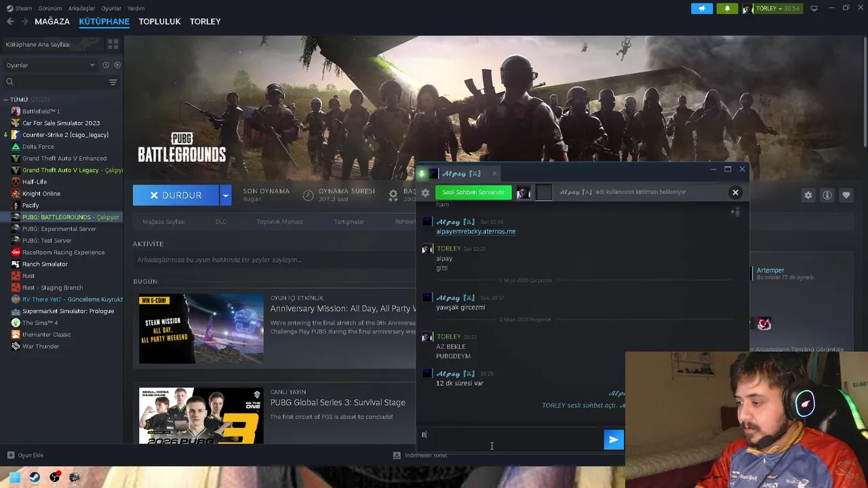The image size is (868, 488).
Task: Select Ranch Simulator in library
Action: point(45,264)
